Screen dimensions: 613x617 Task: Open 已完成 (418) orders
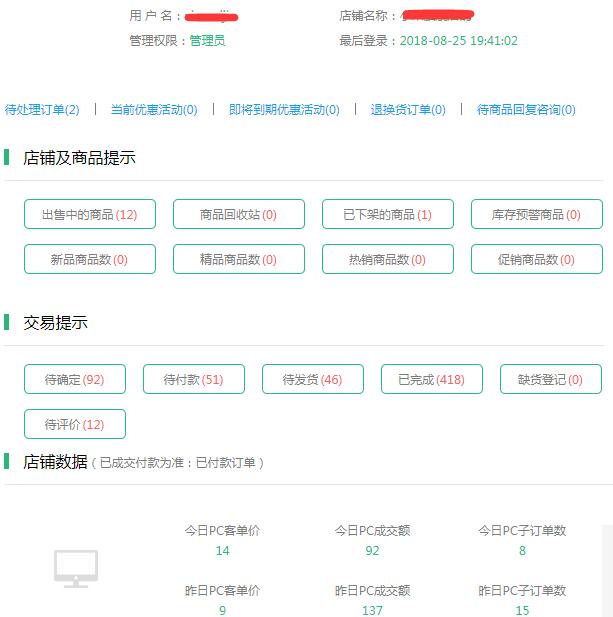click(432, 379)
